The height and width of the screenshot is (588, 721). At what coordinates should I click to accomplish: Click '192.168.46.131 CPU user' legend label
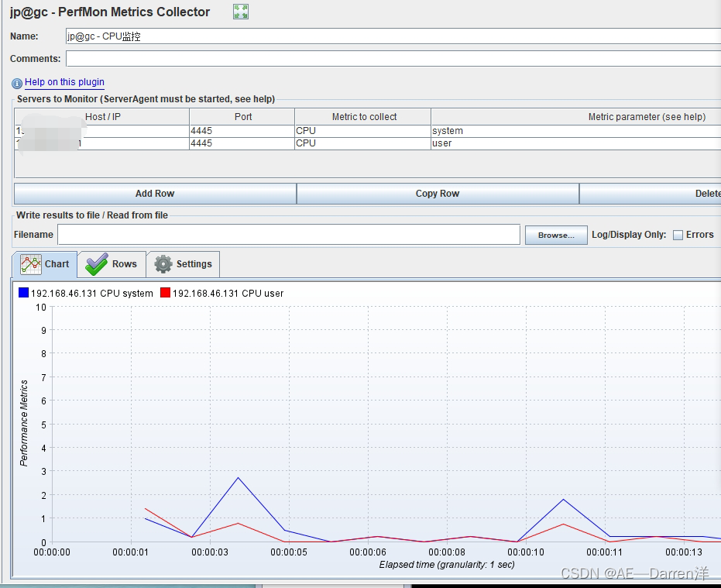[x=228, y=294]
